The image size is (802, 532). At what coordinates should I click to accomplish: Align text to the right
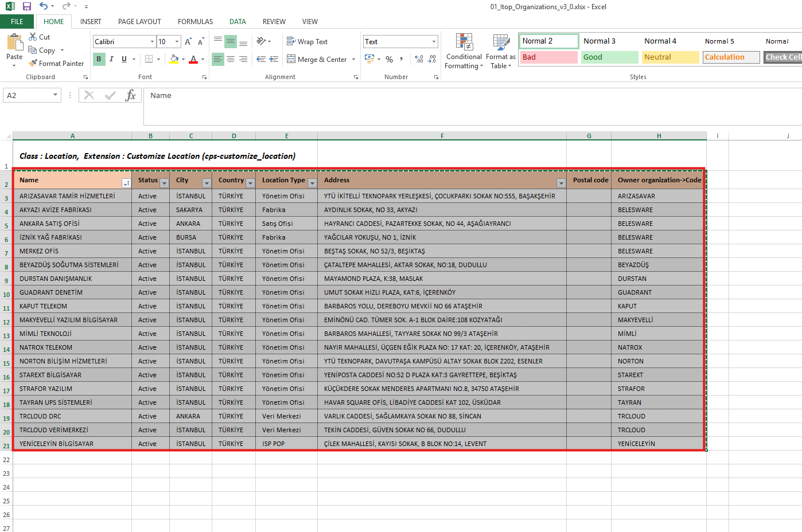(x=243, y=59)
